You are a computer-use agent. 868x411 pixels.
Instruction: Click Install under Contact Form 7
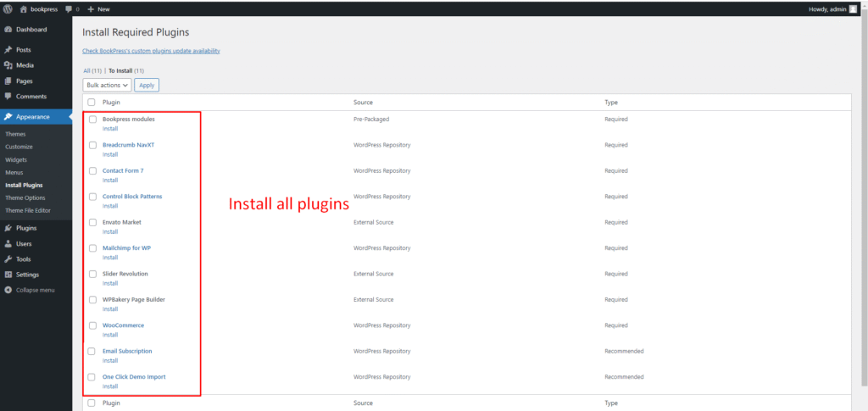pos(110,181)
